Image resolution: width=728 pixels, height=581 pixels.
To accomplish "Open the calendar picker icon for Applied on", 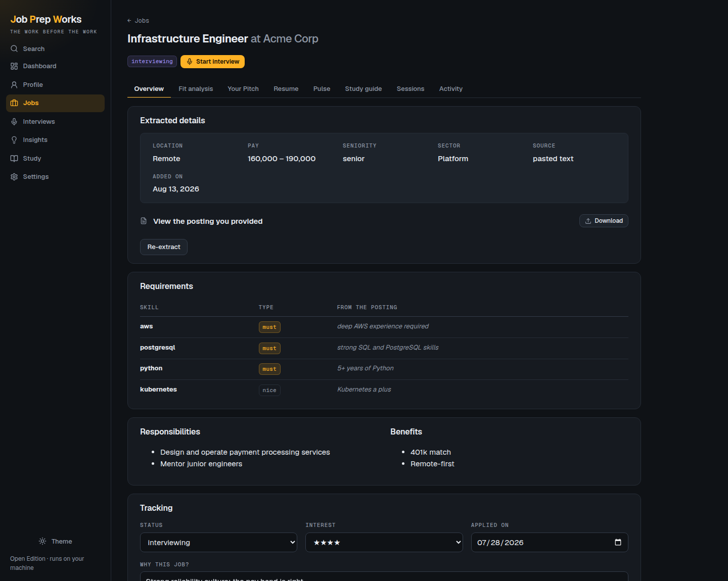I will 618,542.
